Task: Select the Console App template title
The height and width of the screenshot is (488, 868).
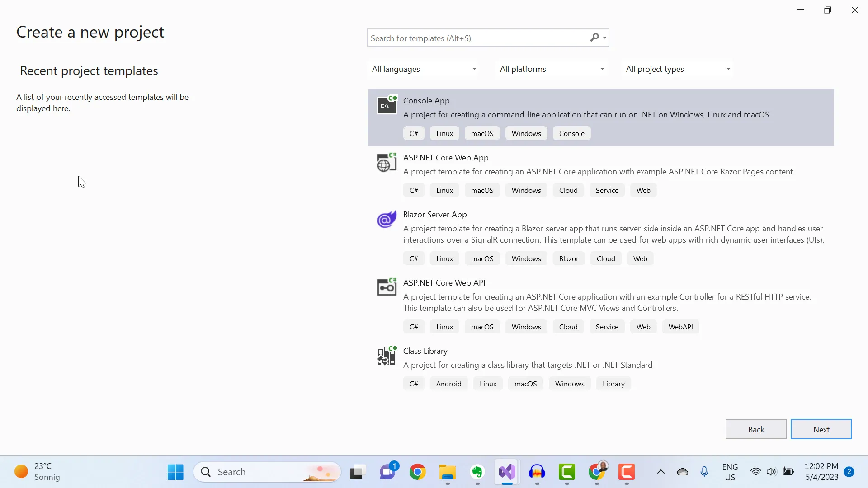Action: click(x=426, y=101)
